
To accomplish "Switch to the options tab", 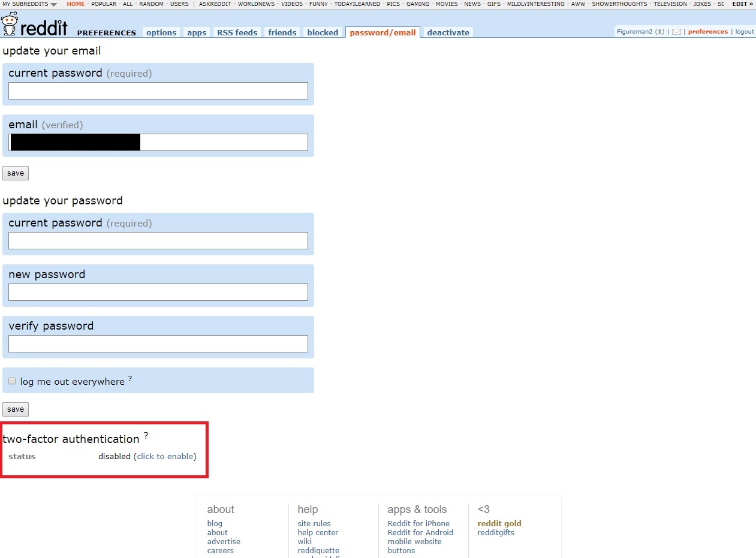I will (x=161, y=32).
